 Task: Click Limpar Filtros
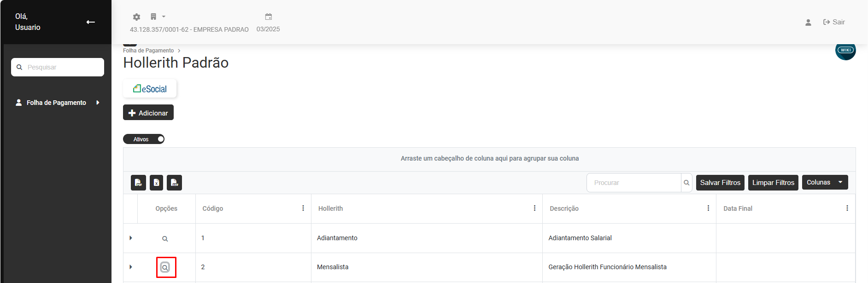(773, 183)
